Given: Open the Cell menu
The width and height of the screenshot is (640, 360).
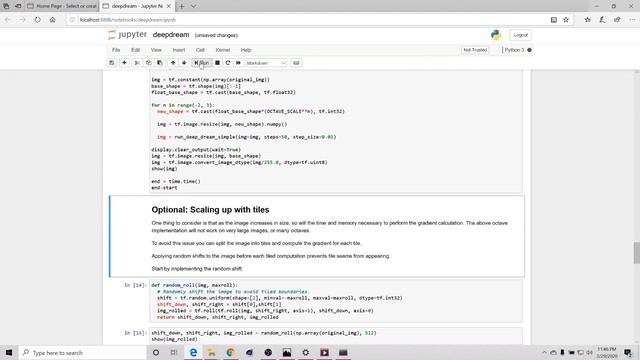Looking at the screenshot, I should pyautogui.click(x=200, y=50).
